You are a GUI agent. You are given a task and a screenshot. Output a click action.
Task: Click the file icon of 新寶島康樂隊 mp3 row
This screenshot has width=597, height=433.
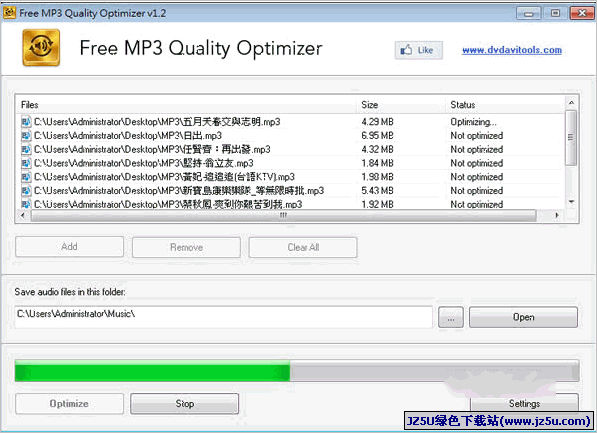click(26, 190)
